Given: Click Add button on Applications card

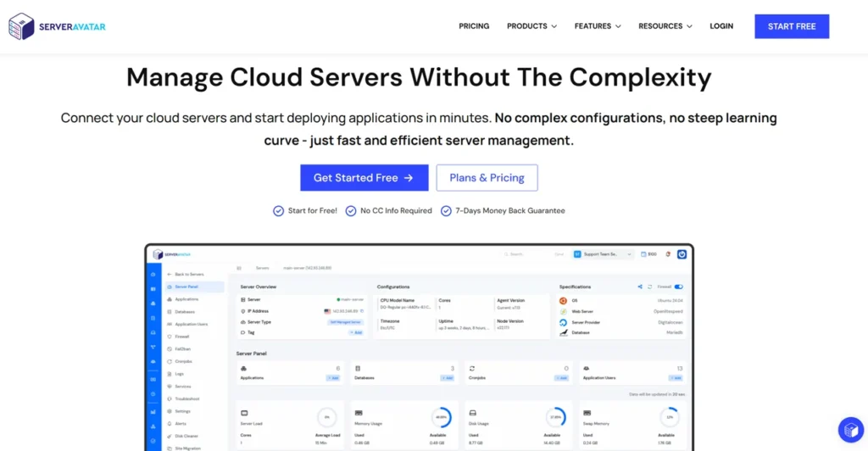Looking at the screenshot, I should point(333,378).
